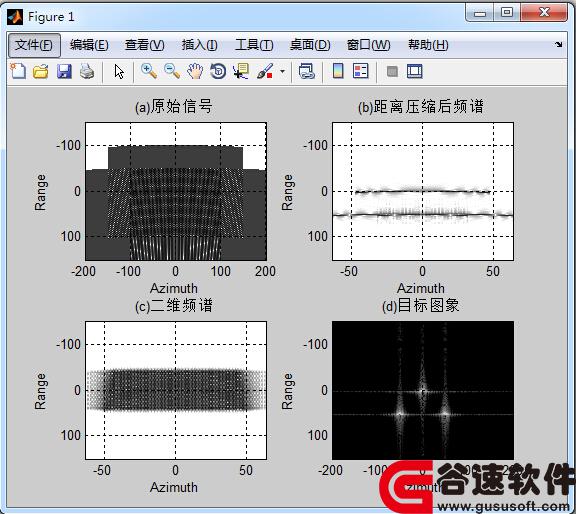This screenshot has width=576, height=514.
Task: Click the Show Plot Tools and Dock icon
Action: click(415, 71)
